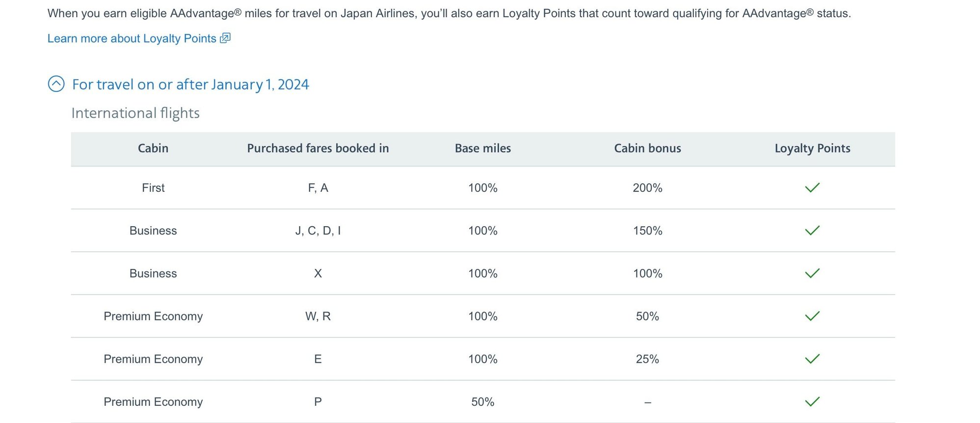Screen dimensions: 980x423
Task: Click the 50% base miles cell
Action: click(x=483, y=402)
